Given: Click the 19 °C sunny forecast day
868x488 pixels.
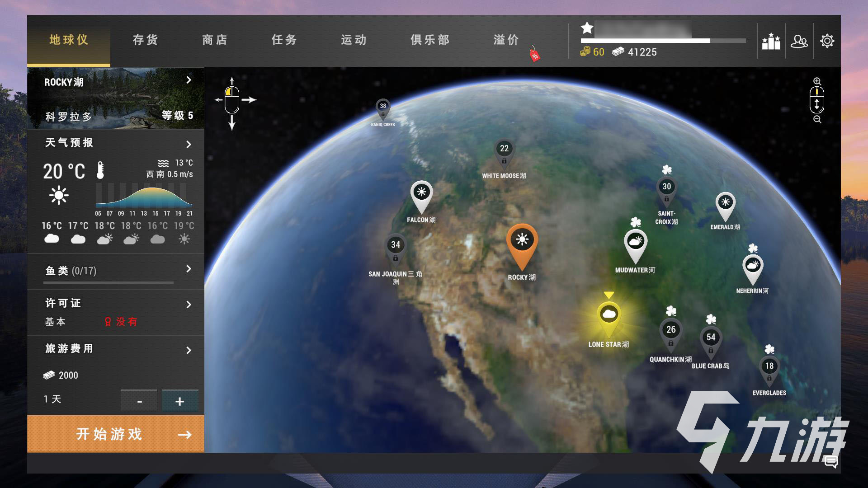Looking at the screenshot, I should (x=184, y=233).
